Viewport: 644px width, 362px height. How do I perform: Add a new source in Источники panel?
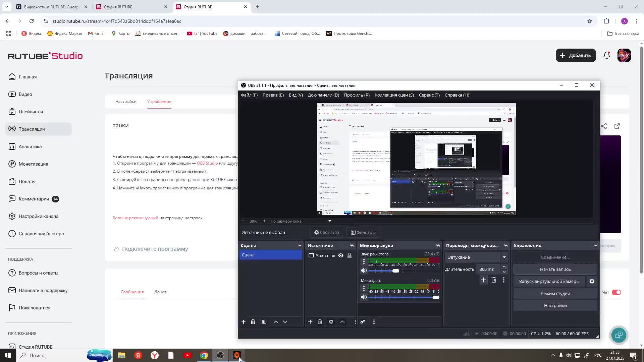tap(310, 322)
